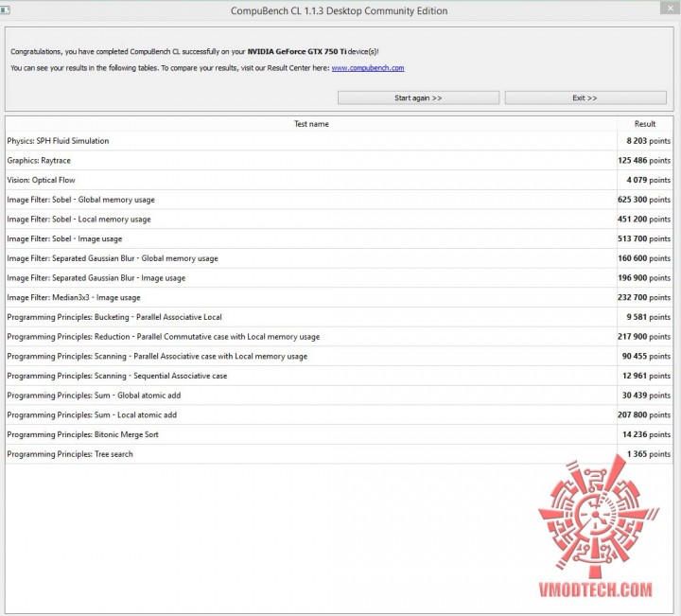The width and height of the screenshot is (681, 616).
Task: Click the 9 581 points result
Action: tap(649, 317)
